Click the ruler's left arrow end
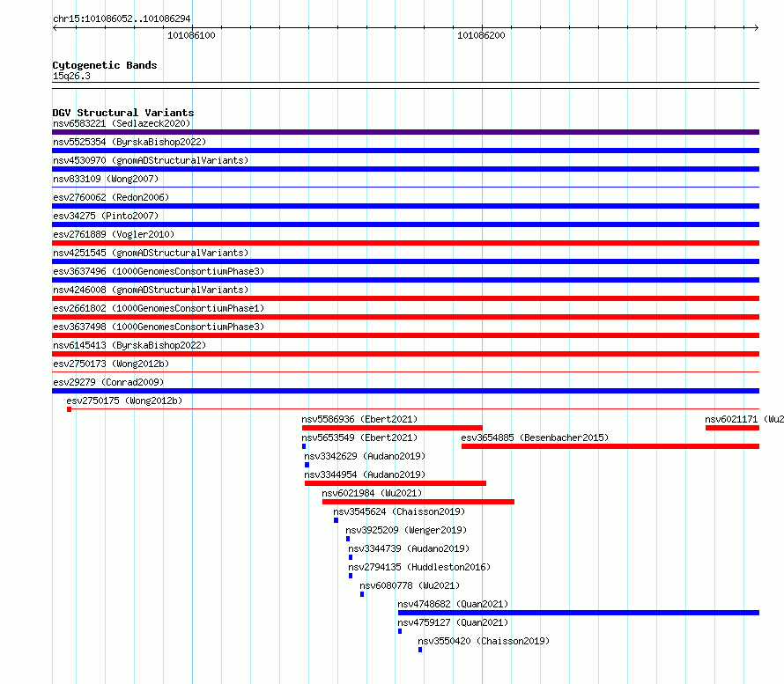The height and width of the screenshot is (684, 784). point(55,28)
